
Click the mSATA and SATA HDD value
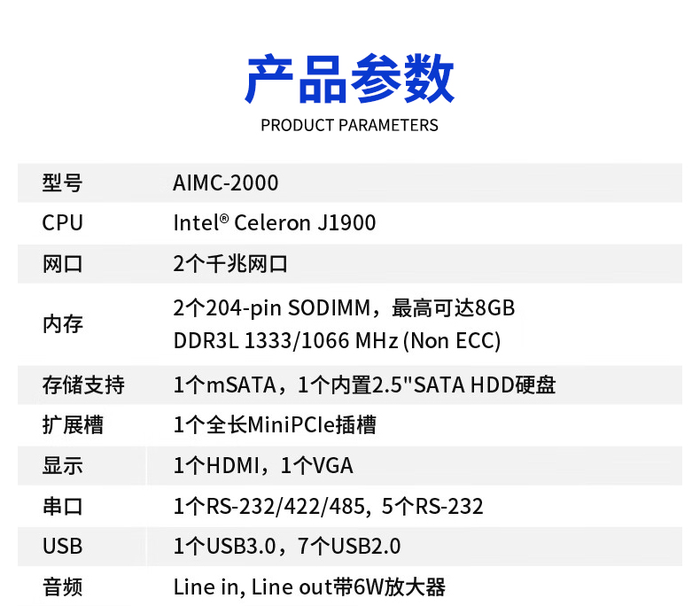tap(364, 385)
